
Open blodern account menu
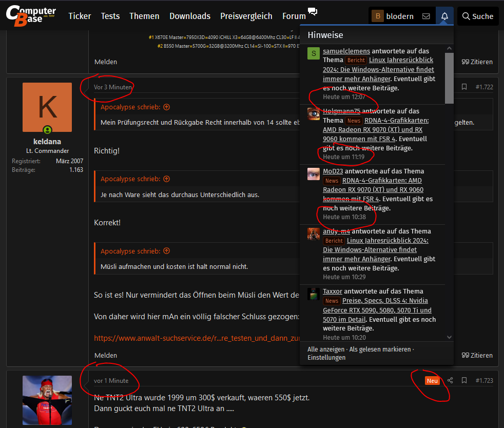[399, 16]
